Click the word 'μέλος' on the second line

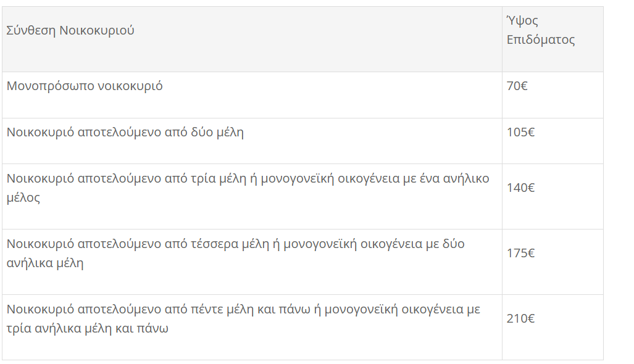(23, 198)
